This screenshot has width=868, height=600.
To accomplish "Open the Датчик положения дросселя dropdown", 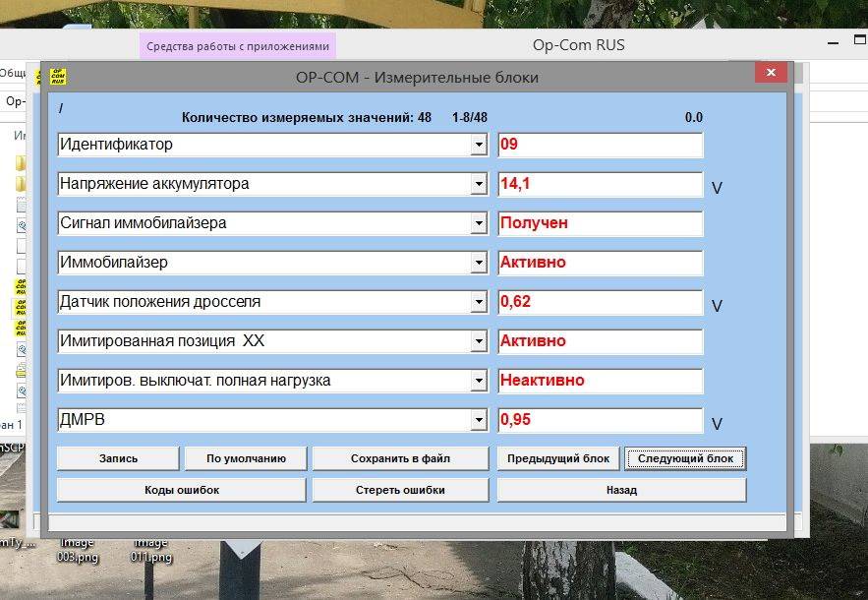I will point(479,303).
